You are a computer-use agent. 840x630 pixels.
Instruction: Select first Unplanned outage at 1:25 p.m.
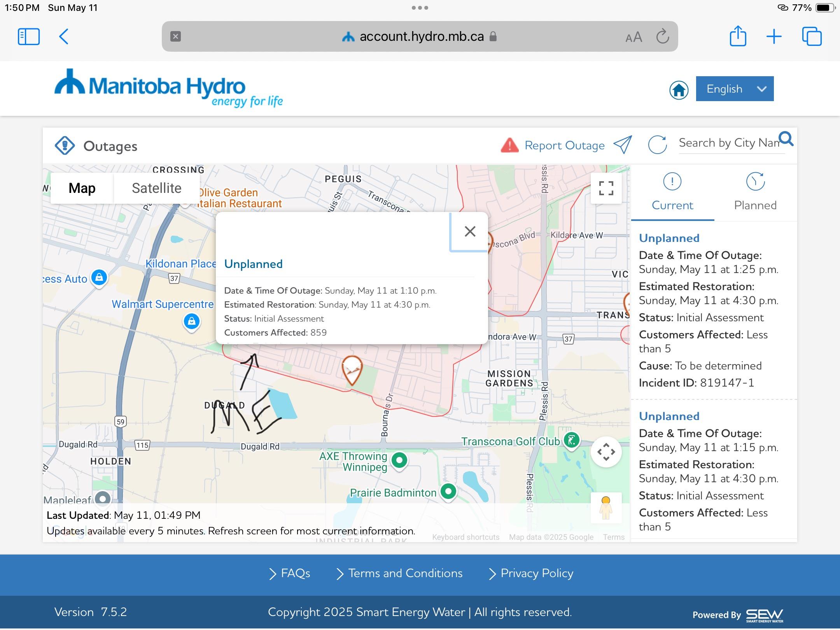click(714, 310)
